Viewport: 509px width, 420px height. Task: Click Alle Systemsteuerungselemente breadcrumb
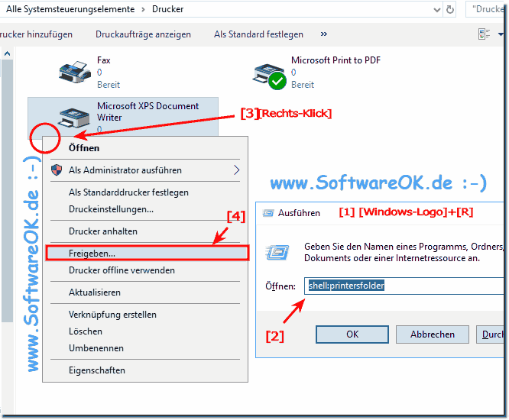tap(70, 9)
